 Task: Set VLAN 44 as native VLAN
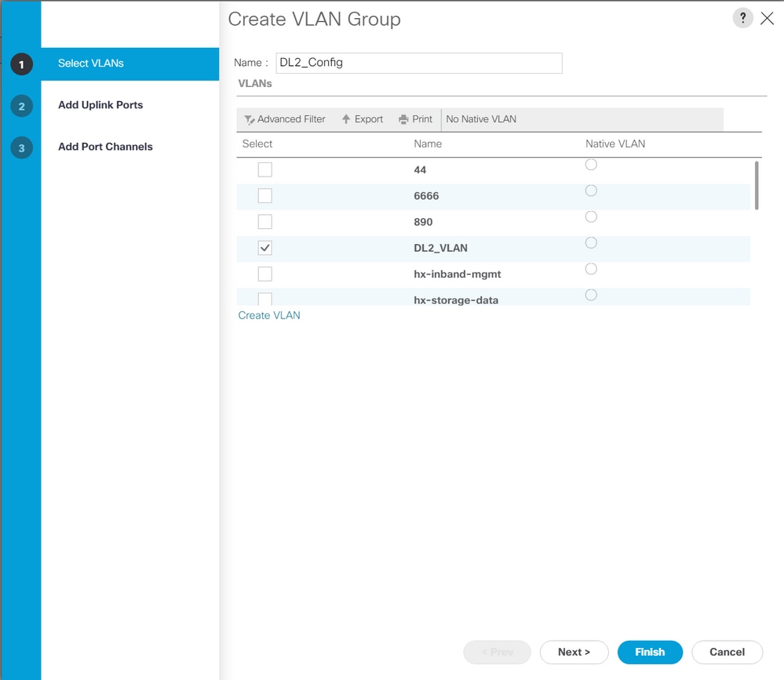click(x=591, y=165)
